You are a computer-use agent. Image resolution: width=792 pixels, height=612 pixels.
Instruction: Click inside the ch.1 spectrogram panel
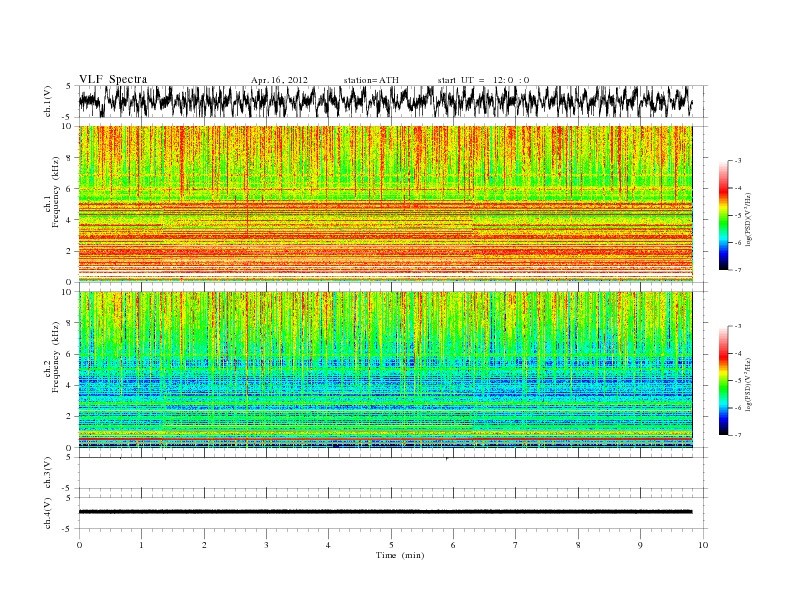[385, 204]
